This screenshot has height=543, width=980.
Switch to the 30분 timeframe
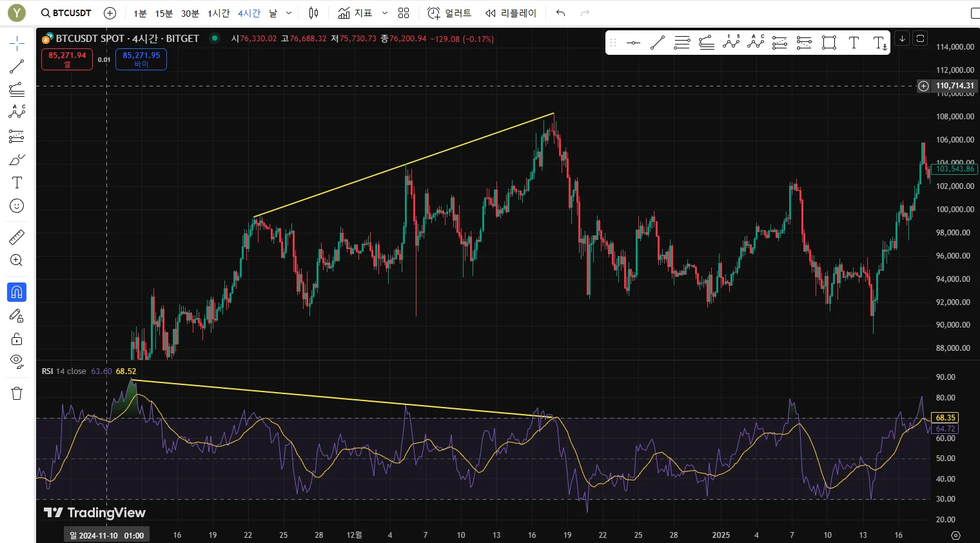190,13
